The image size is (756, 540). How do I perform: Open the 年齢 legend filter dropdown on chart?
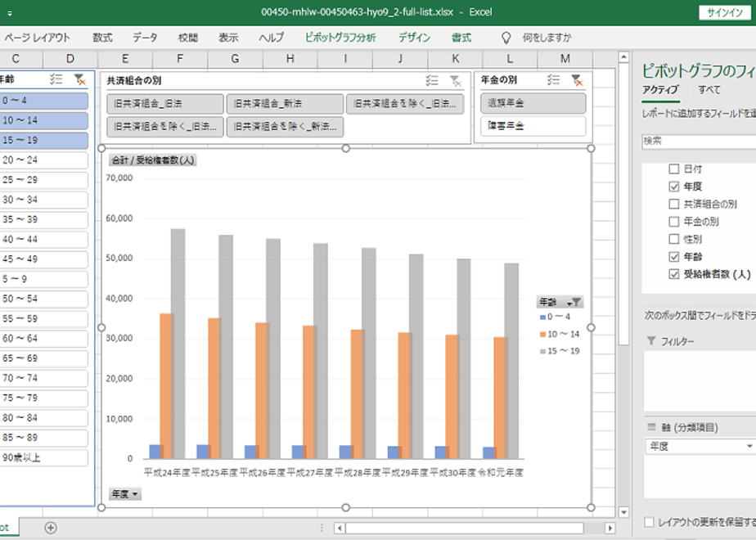[574, 302]
